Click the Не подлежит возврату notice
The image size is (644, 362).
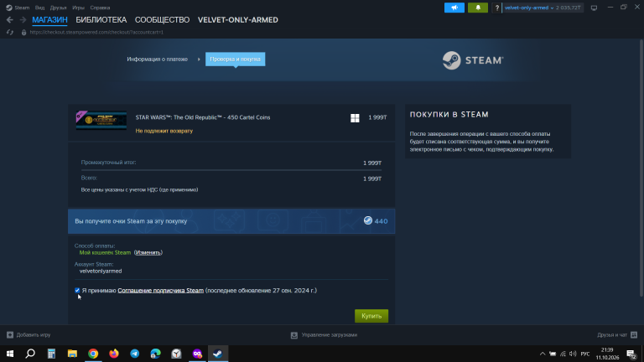coord(164,131)
